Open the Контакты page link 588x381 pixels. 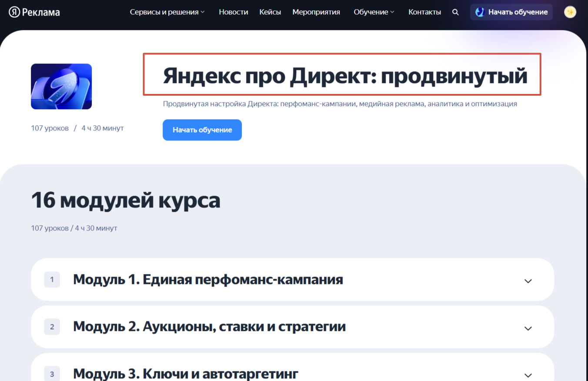click(424, 12)
